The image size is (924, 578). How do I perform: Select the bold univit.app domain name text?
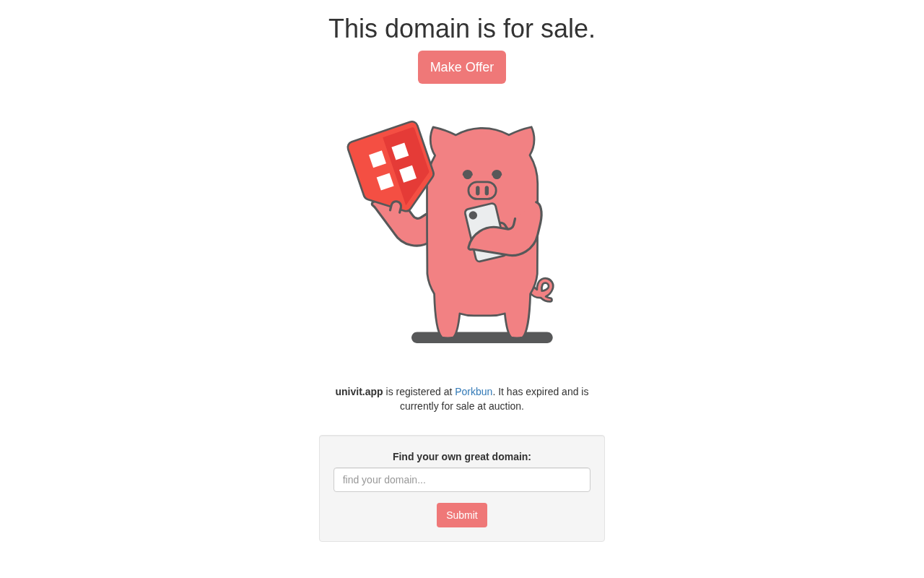[359, 392]
